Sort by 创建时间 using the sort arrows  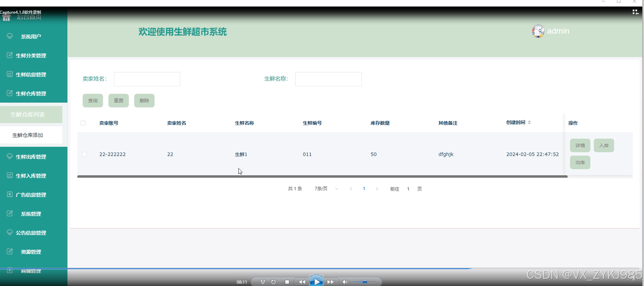pyautogui.click(x=529, y=122)
